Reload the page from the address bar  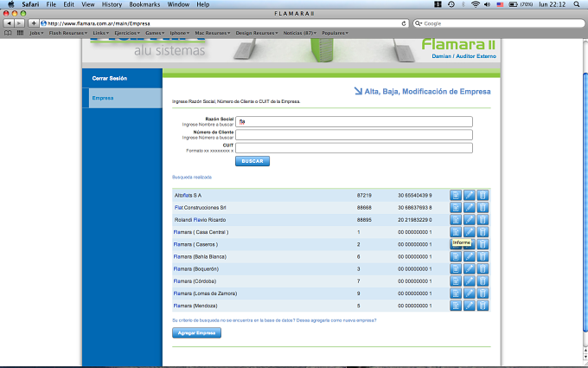(404, 23)
